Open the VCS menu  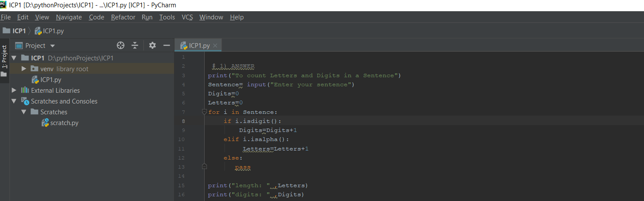[187, 17]
